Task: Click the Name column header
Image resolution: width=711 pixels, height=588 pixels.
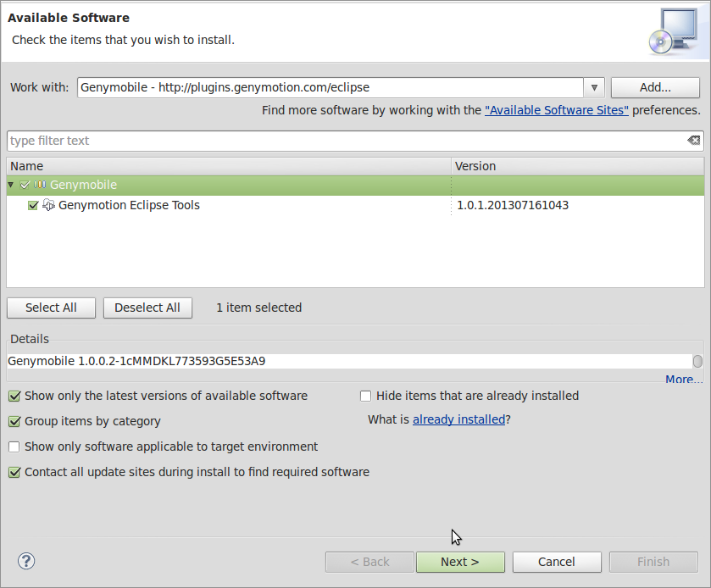Action: click(x=229, y=166)
